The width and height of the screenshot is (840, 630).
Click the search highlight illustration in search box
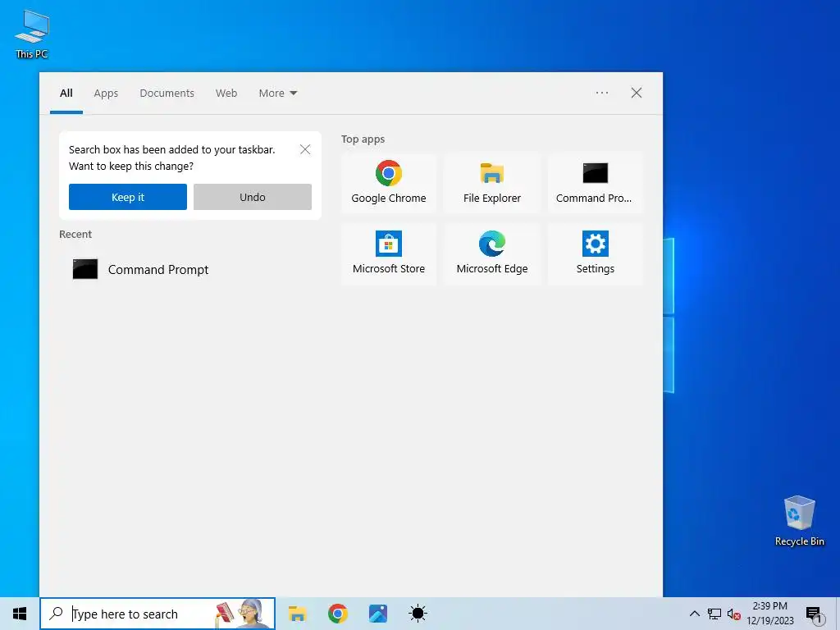242,614
